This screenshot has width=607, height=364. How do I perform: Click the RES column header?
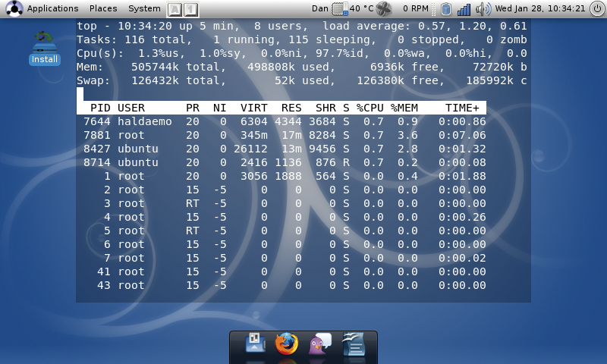click(x=291, y=108)
